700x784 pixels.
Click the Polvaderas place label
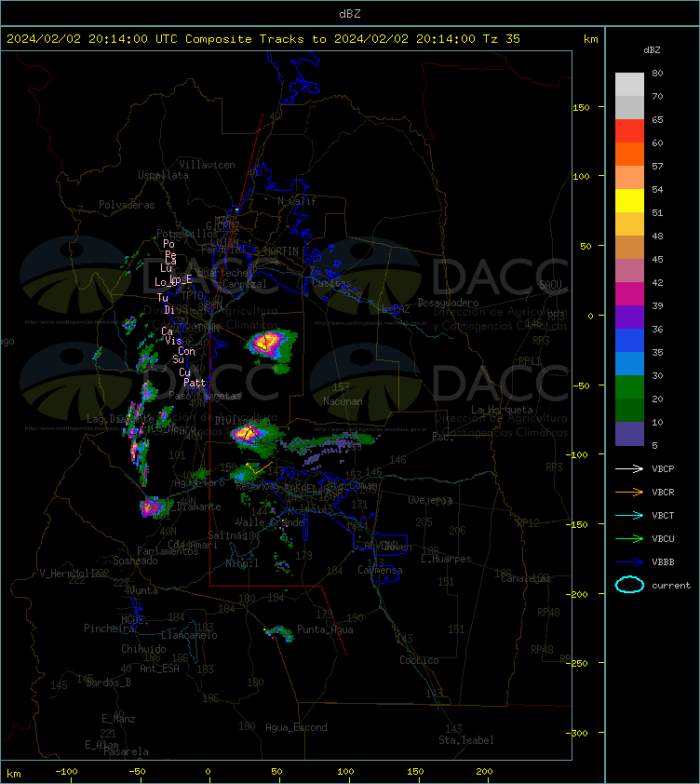(127, 205)
